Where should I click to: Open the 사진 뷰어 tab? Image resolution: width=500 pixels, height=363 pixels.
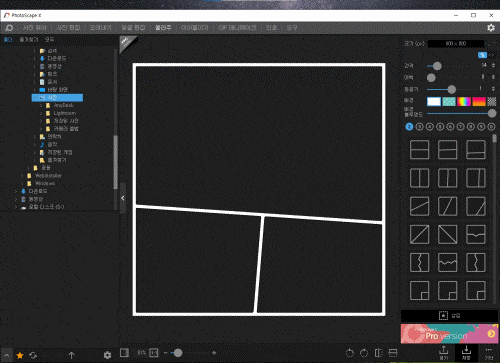(x=35, y=28)
